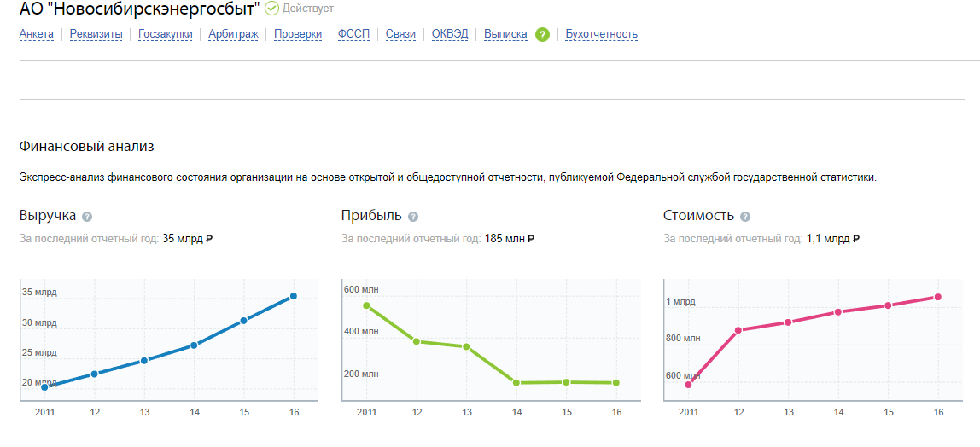Click the Выписка link
This screenshot has width=980, height=447.
point(505,34)
